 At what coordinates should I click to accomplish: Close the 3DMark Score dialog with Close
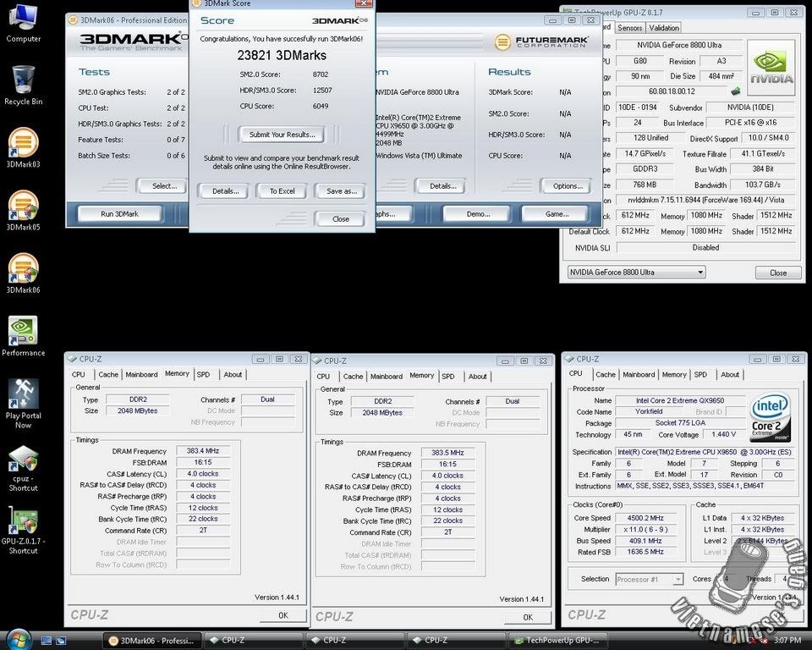click(x=340, y=219)
